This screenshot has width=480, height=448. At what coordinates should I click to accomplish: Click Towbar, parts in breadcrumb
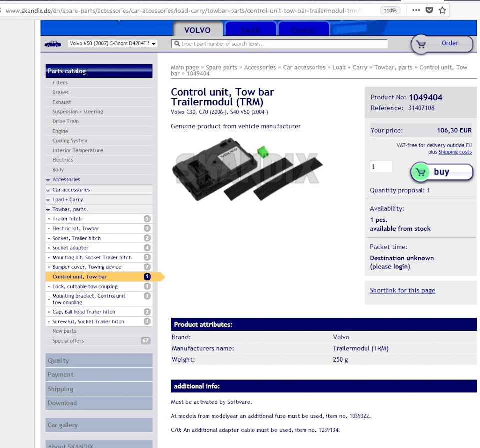[393, 67]
